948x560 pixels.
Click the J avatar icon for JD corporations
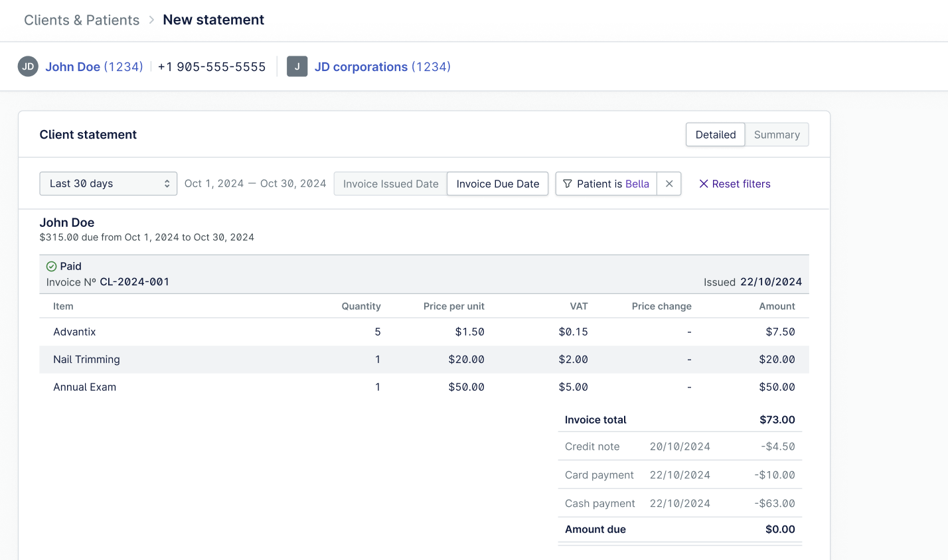[x=297, y=66]
